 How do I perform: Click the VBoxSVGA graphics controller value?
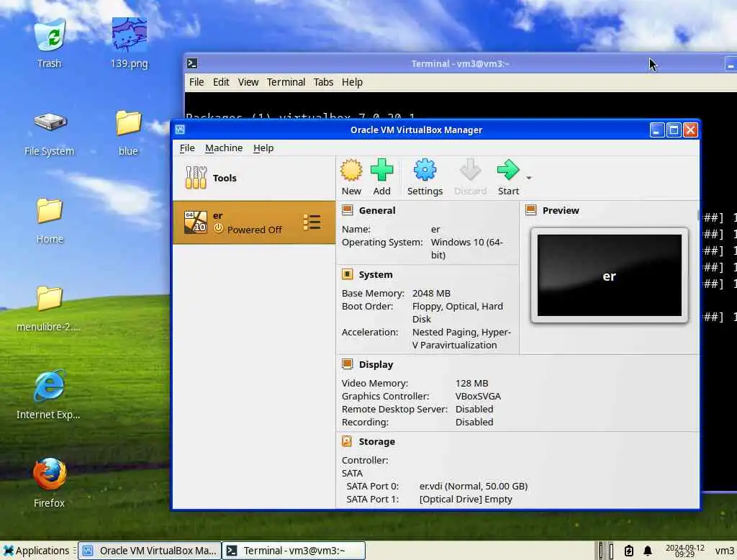(x=478, y=396)
